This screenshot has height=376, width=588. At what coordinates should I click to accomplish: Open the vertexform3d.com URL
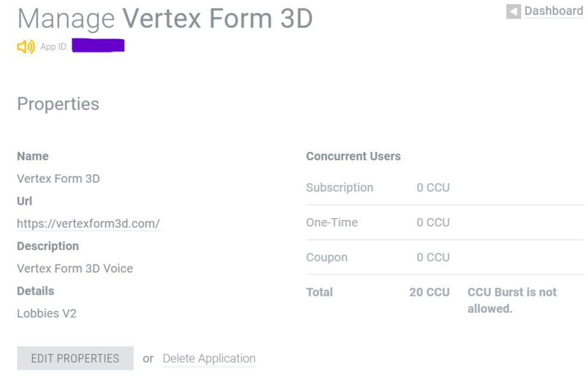pyautogui.click(x=88, y=224)
